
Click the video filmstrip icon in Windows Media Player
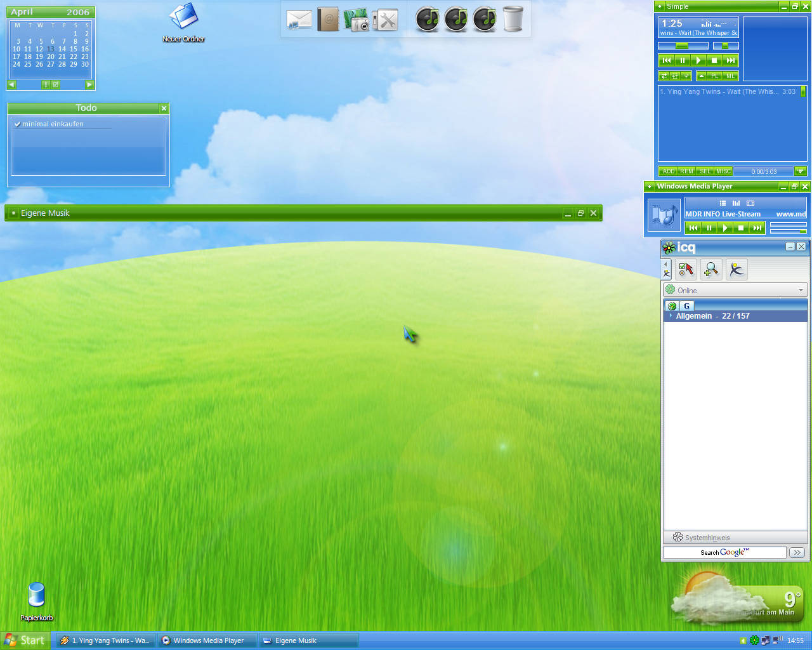click(x=750, y=203)
